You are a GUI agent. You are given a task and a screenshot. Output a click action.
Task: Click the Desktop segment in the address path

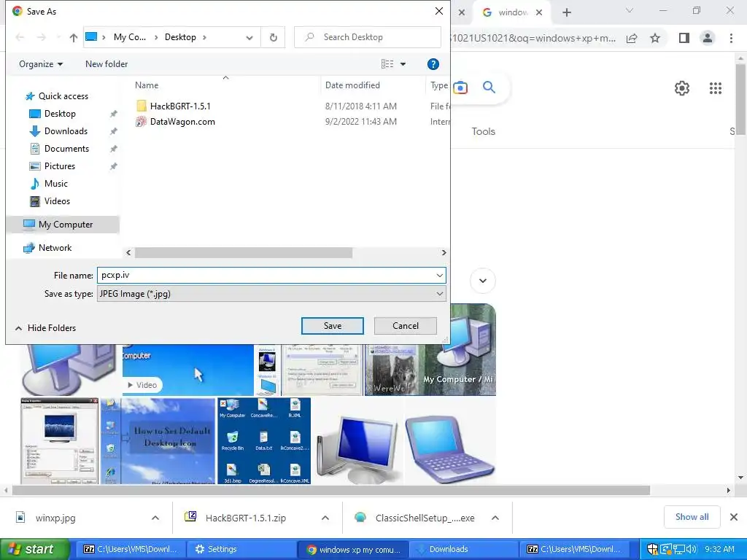pyautogui.click(x=180, y=37)
